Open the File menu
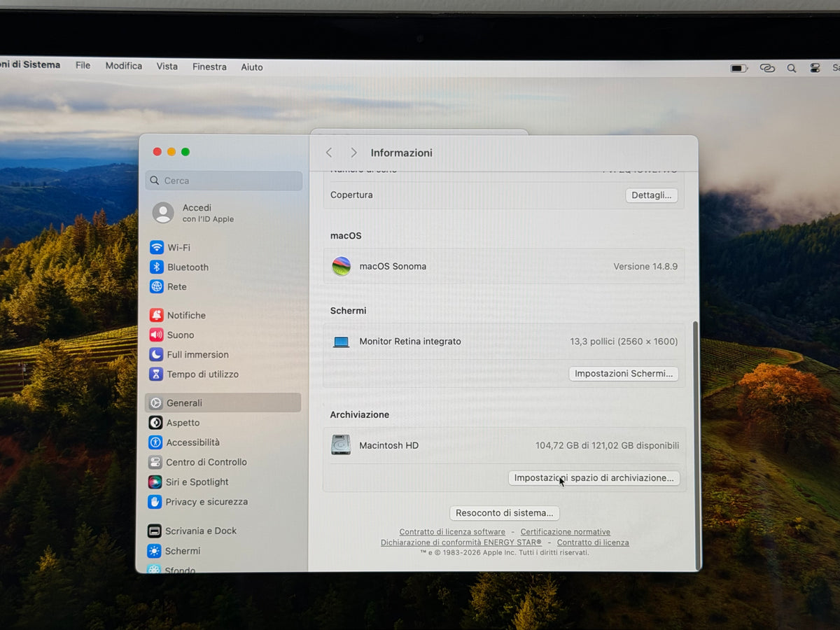The height and width of the screenshot is (630, 840). point(83,65)
